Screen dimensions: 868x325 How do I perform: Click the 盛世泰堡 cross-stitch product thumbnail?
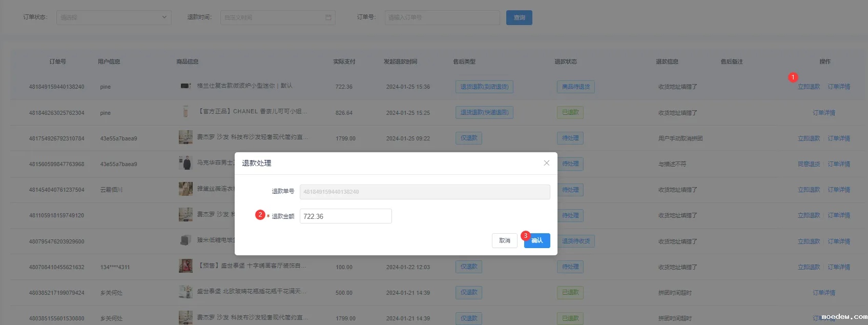[185, 266]
